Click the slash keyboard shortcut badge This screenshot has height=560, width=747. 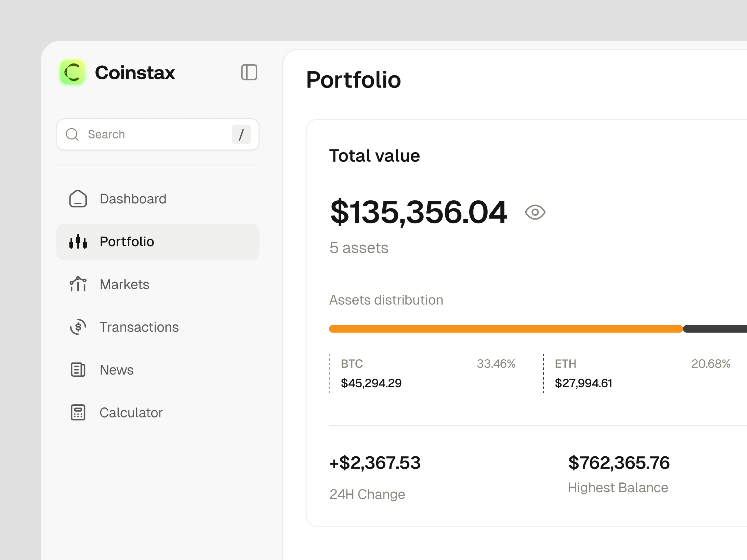click(241, 134)
